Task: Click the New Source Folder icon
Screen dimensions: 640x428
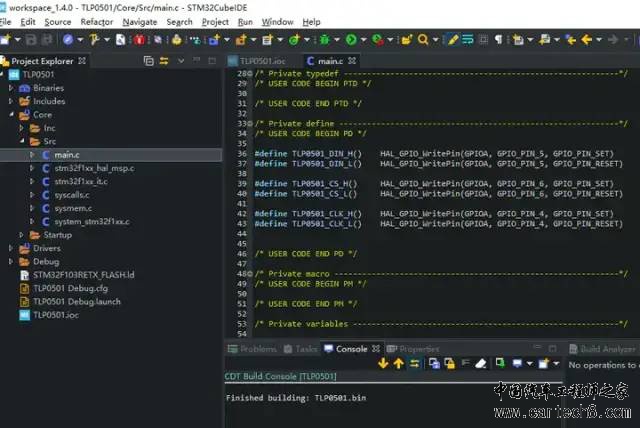Action: [x=241, y=40]
